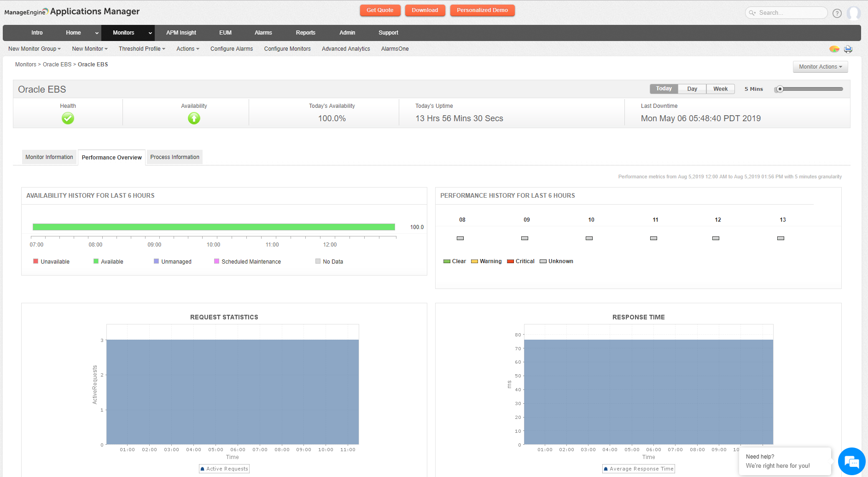
Task: Click the Personalized Demo button
Action: click(482, 10)
